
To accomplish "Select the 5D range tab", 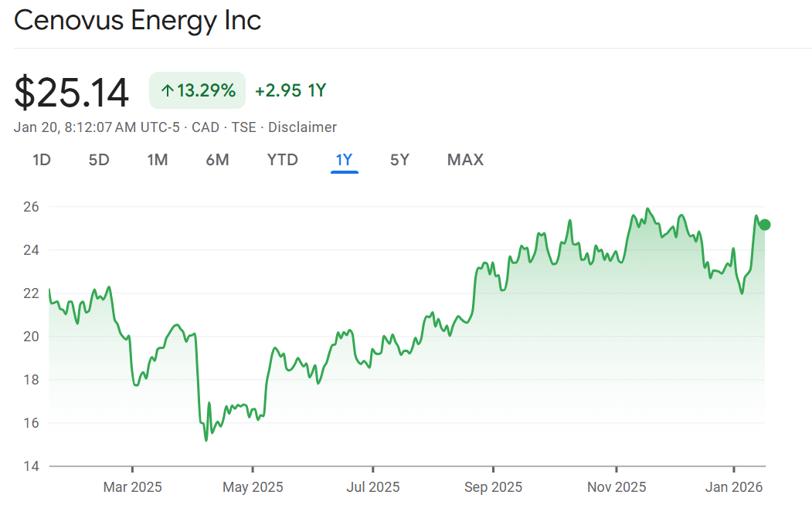I will 99,160.
